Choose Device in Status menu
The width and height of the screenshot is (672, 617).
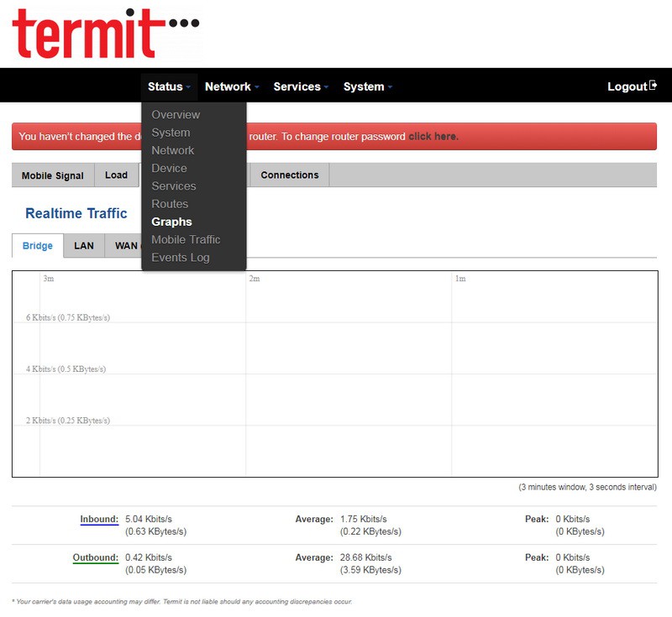pos(169,169)
